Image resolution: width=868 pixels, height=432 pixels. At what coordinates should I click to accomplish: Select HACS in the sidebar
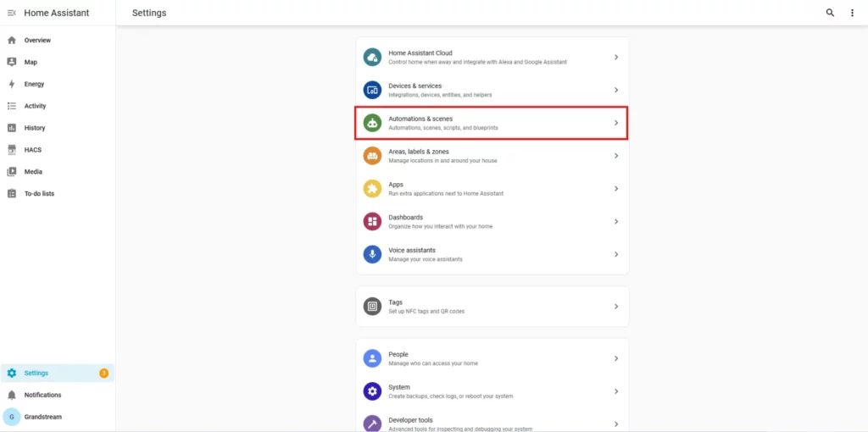point(58,150)
